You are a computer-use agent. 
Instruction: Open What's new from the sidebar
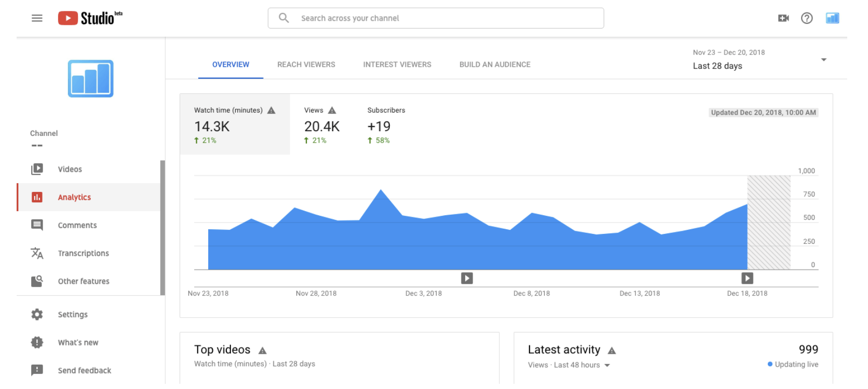[x=78, y=342]
